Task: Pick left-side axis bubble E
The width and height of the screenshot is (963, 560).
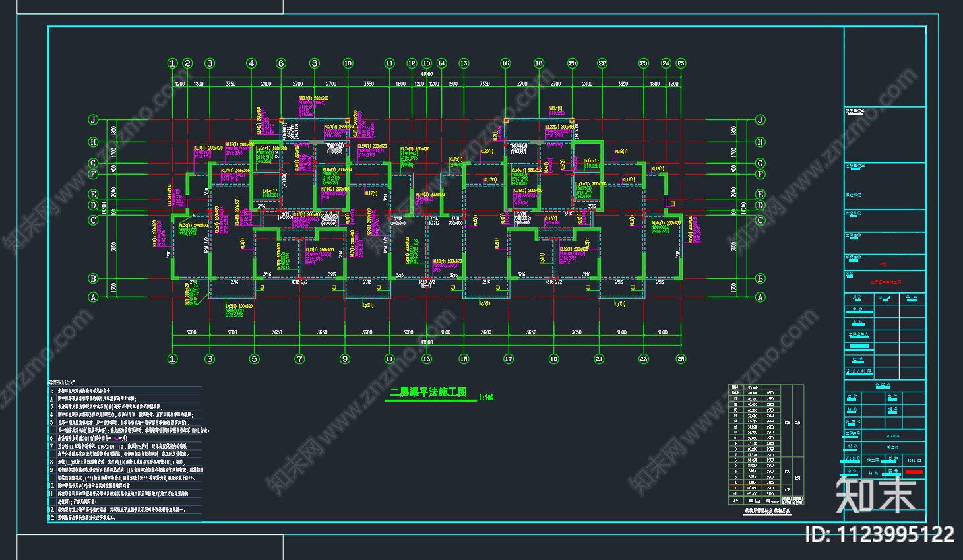Action: tap(93, 194)
